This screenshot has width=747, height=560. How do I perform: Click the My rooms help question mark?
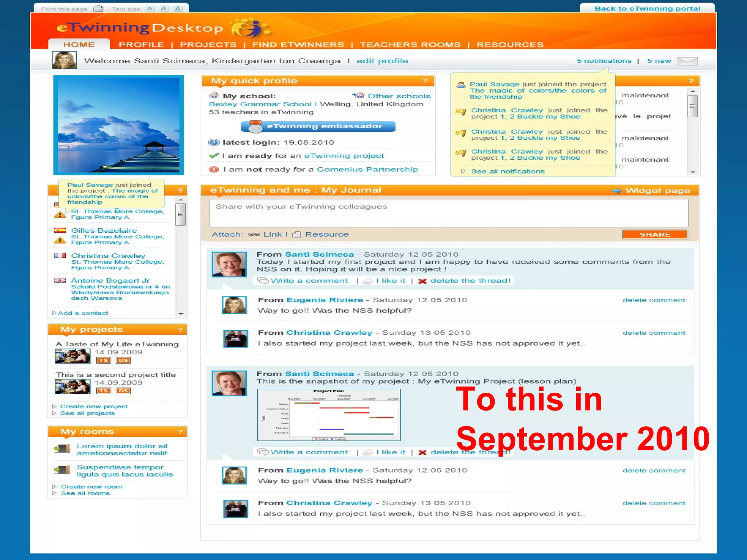[x=180, y=432]
